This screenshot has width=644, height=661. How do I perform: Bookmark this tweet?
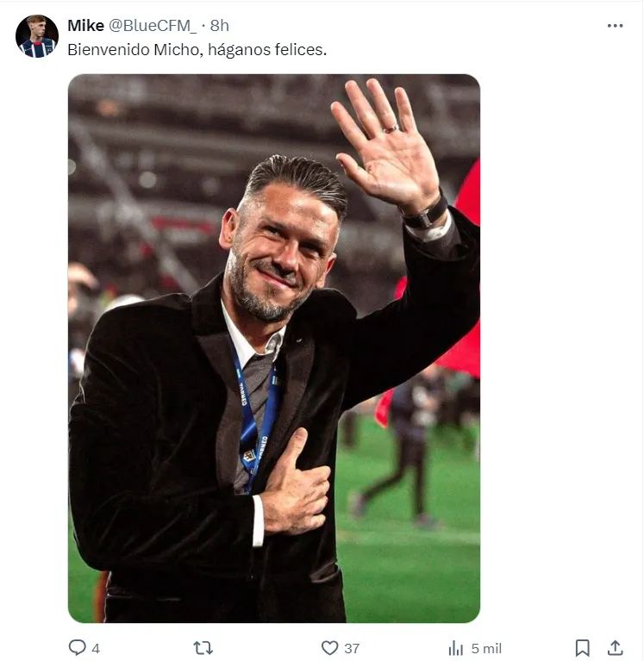click(x=583, y=648)
